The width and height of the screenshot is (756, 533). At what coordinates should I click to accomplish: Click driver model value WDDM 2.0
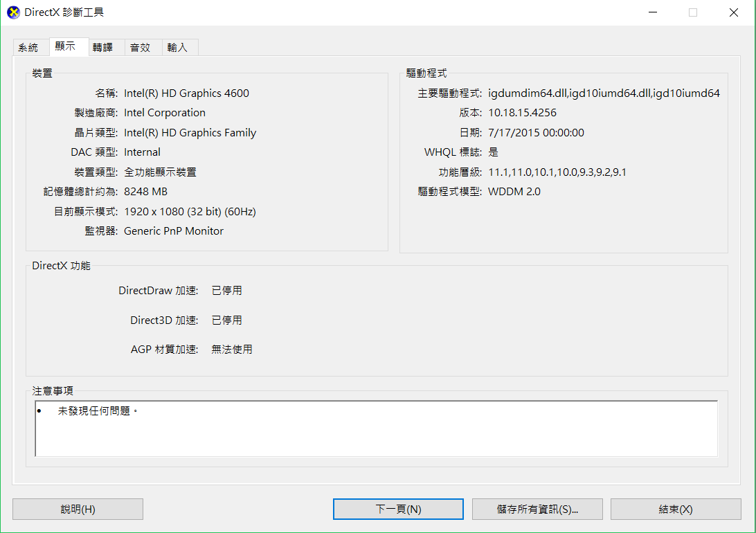point(514,191)
